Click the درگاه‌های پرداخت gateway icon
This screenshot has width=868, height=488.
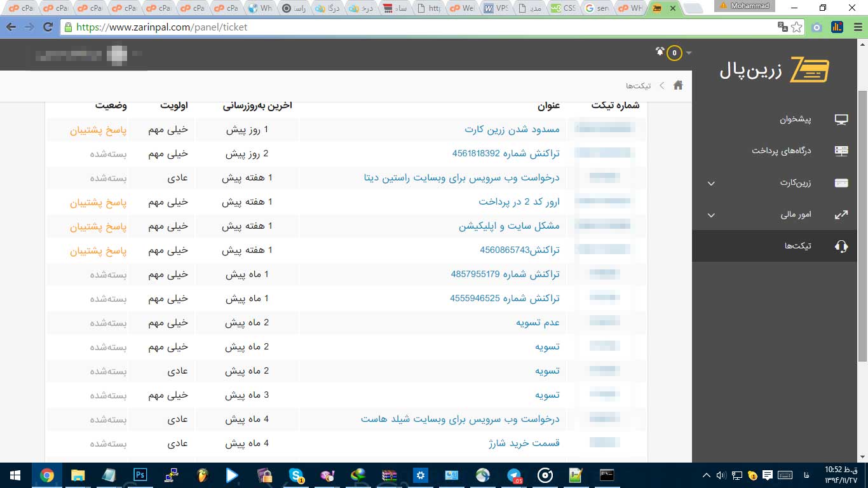pyautogui.click(x=841, y=151)
